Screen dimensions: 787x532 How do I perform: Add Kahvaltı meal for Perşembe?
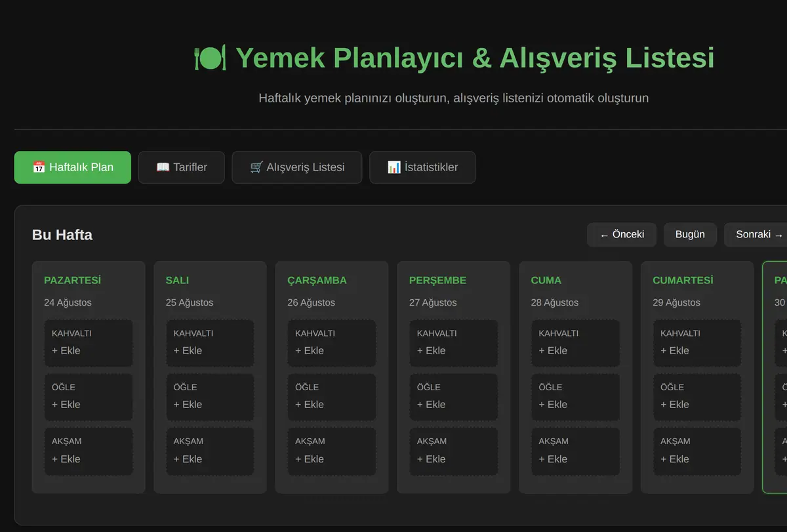pyautogui.click(x=454, y=343)
